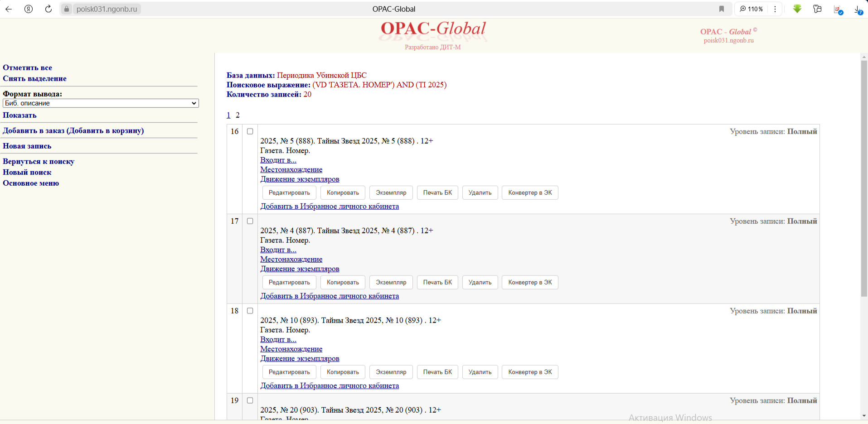868x424 pixels.
Task: Open the three-dot menu next to zoom
Action: tap(775, 9)
